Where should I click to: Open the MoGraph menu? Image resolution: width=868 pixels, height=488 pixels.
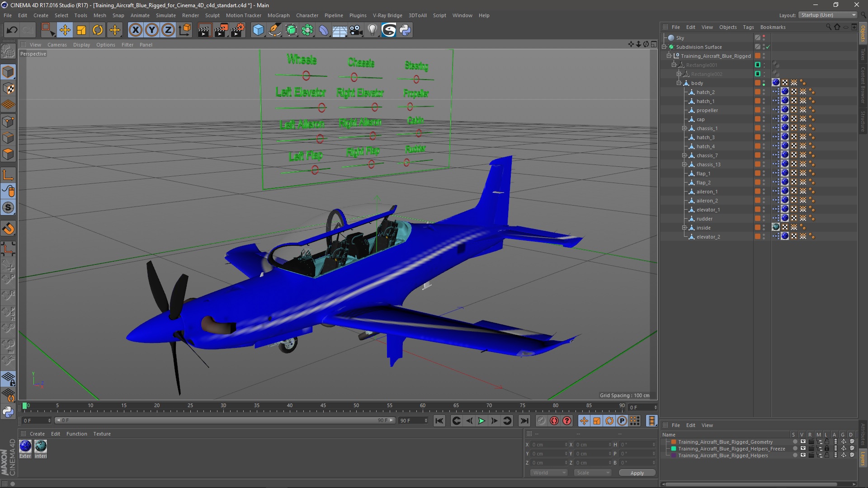(278, 15)
